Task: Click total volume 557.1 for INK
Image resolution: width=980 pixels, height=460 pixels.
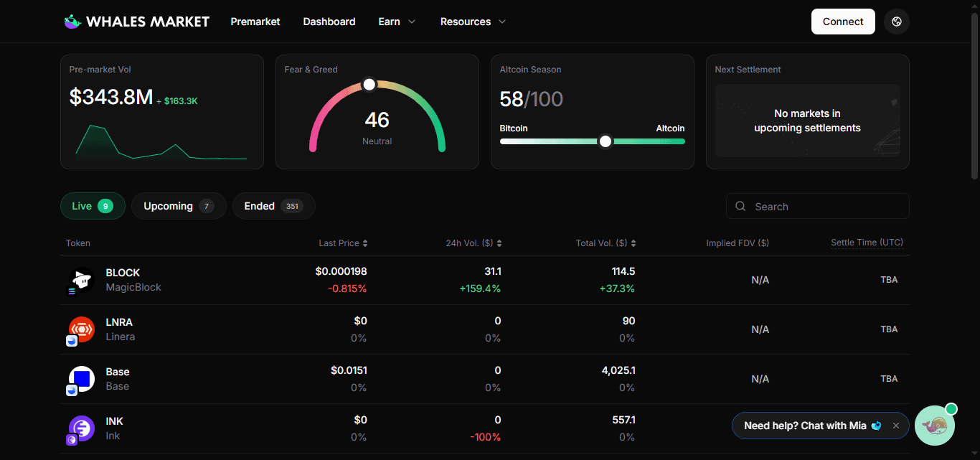Action: point(623,420)
